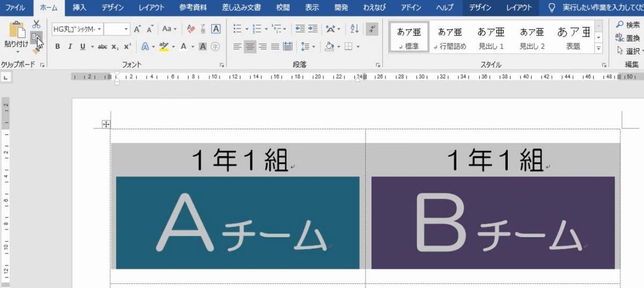The height and width of the screenshot is (288, 644).
Task: Open the 貼り付け paste options dropdown arrow
Action: [x=17, y=52]
